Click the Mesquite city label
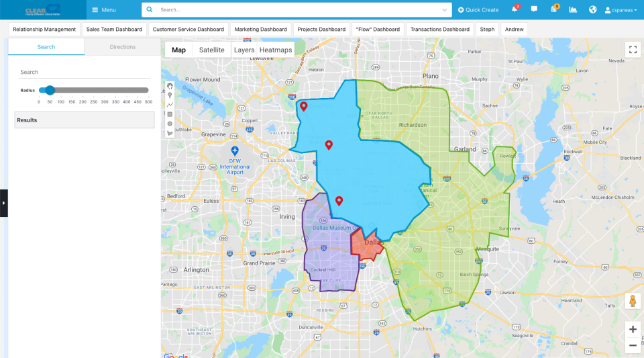The image size is (644, 358). click(488, 249)
